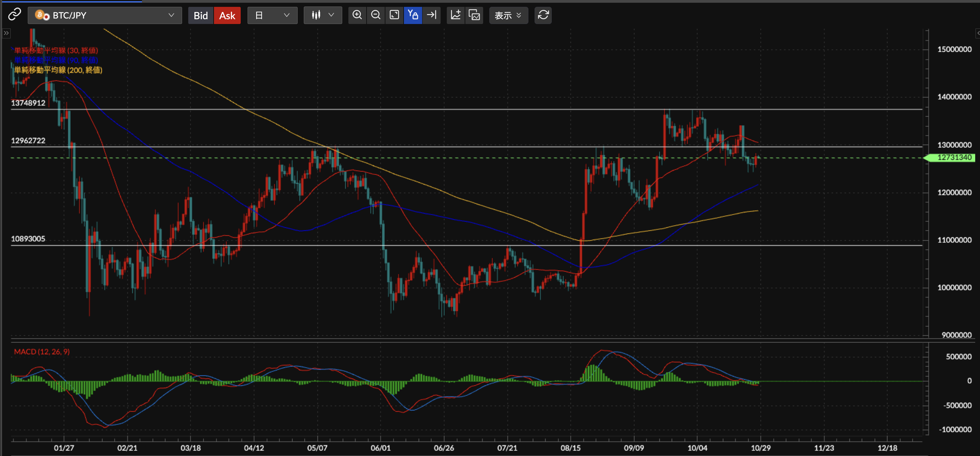Click the 08/15 date on time axis
Viewport: 980px width, 456px height.
coord(571,448)
